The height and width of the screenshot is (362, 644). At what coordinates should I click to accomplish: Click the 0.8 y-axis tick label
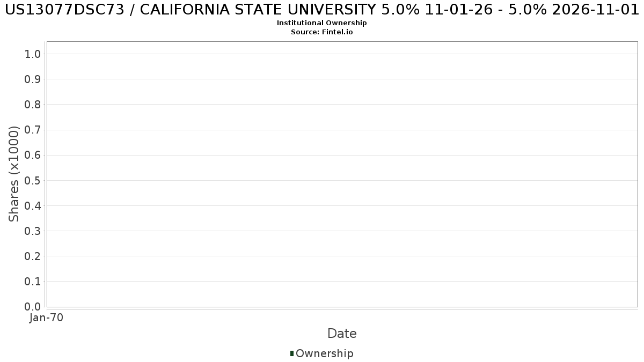tap(33, 104)
